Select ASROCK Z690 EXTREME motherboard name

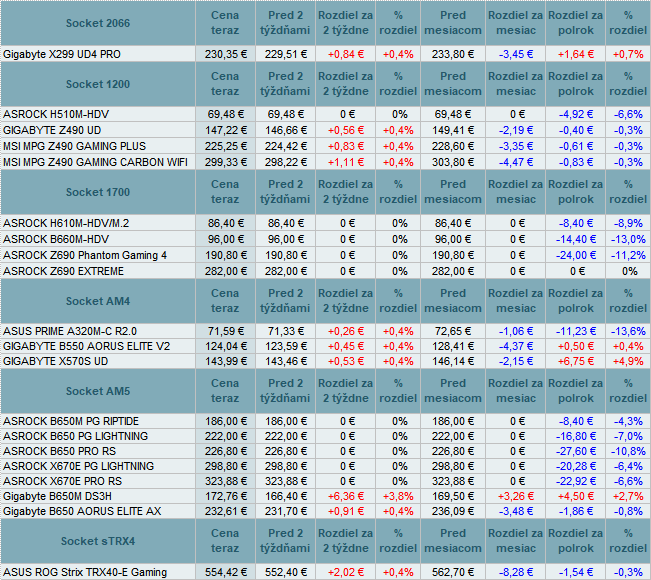click(x=63, y=271)
